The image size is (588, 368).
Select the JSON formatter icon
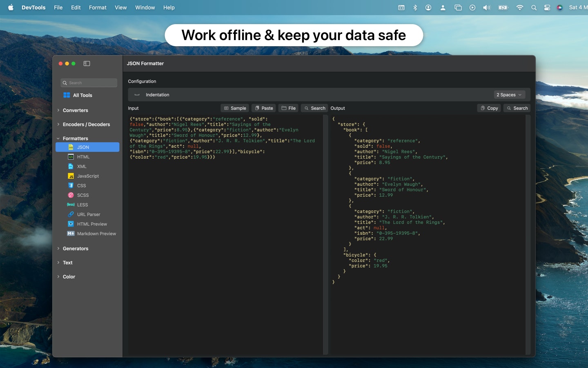coord(71,147)
